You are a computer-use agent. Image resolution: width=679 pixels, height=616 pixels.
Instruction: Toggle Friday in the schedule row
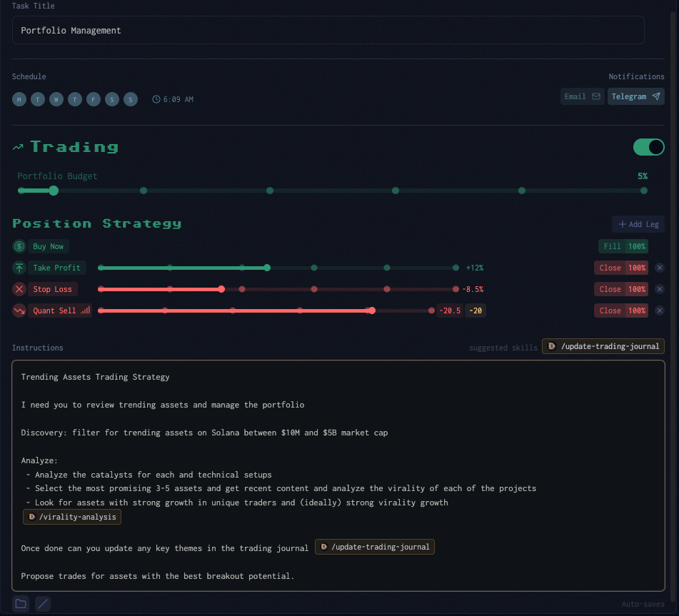93,99
